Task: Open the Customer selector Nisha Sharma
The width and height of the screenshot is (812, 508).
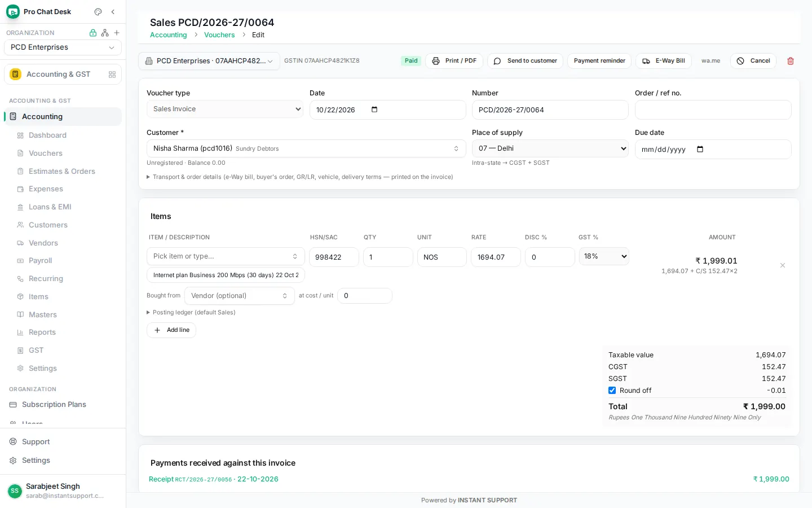Action: pyautogui.click(x=306, y=148)
